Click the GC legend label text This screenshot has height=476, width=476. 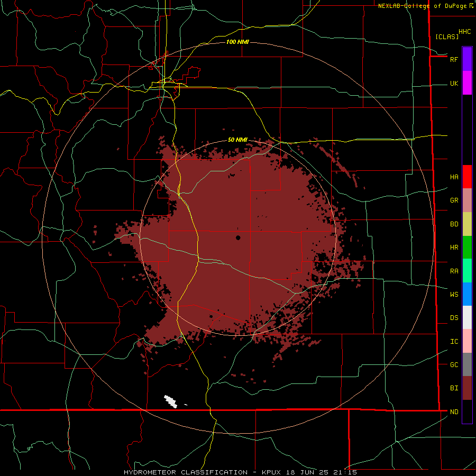coord(454,365)
